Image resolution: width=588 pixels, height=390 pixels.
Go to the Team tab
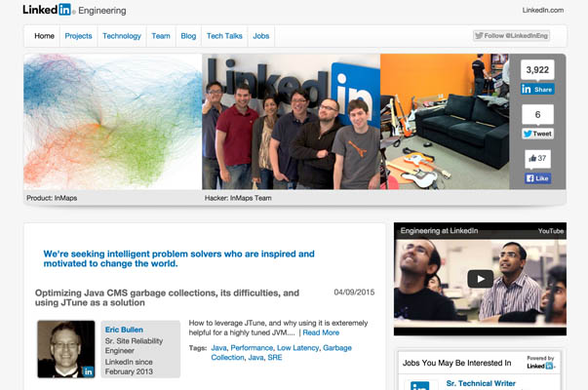tap(160, 36)
